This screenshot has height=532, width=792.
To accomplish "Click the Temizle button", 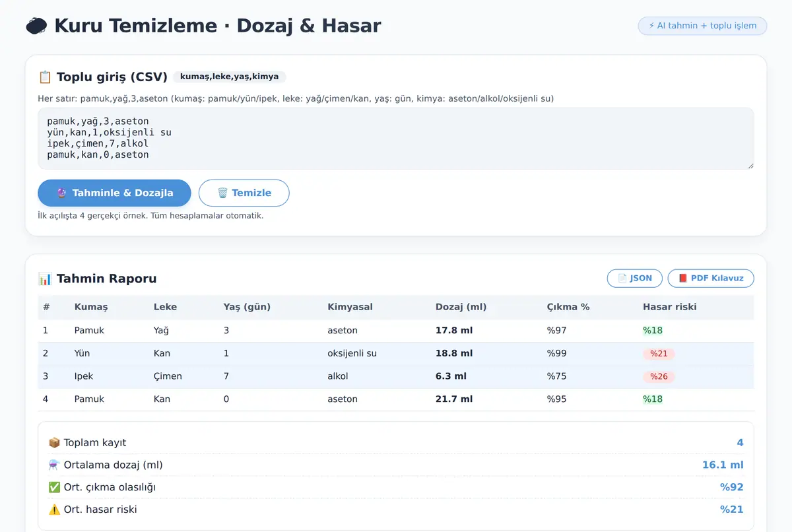I will [244, 193].
